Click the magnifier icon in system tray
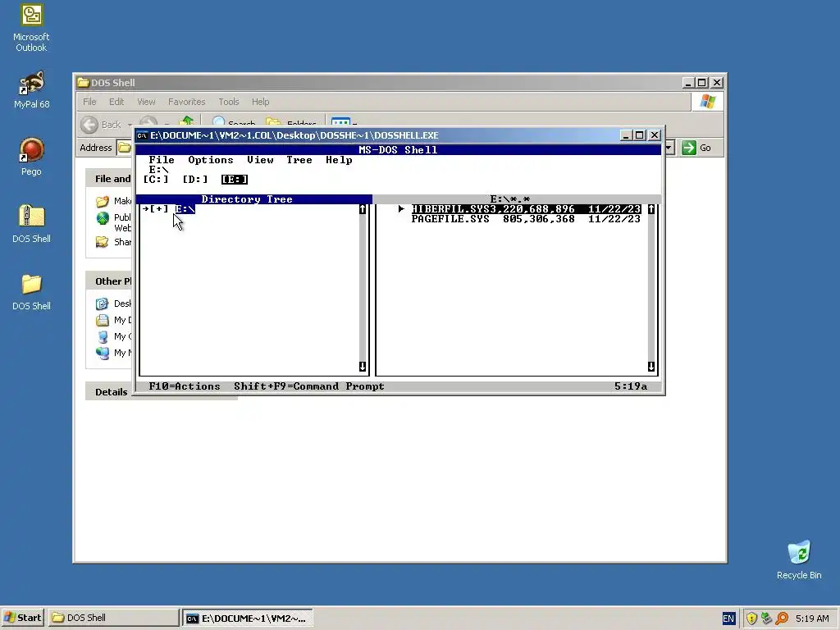 tap(782, 619)
